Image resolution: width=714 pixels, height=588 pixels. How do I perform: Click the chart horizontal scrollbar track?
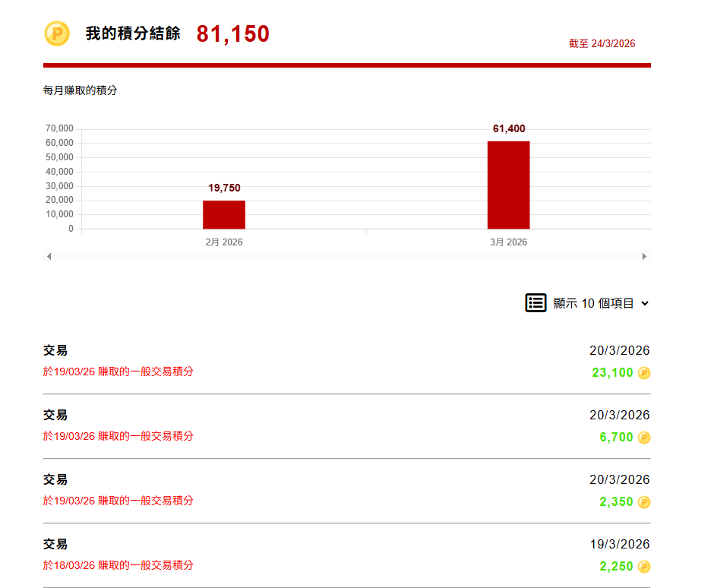pyautogui.click(x=346, y=257)
